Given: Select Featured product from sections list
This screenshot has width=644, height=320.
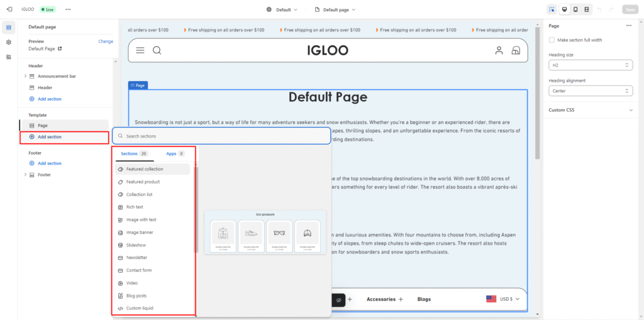Looking at the screenshot, I should click(x=143, y=182).
